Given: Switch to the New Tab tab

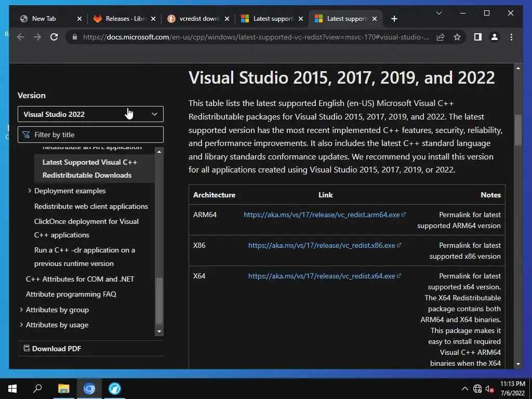Looking at the screenshot, I should click(x=44, y=19).
